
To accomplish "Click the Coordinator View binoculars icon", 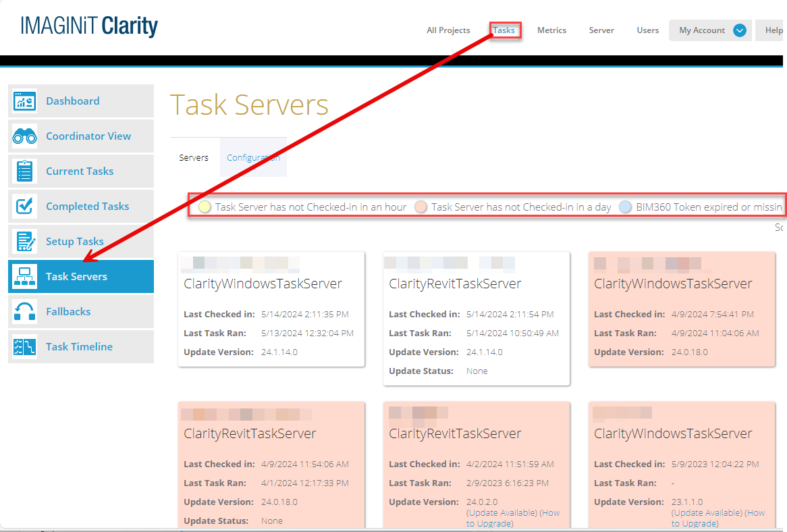I will click(25, 136).
